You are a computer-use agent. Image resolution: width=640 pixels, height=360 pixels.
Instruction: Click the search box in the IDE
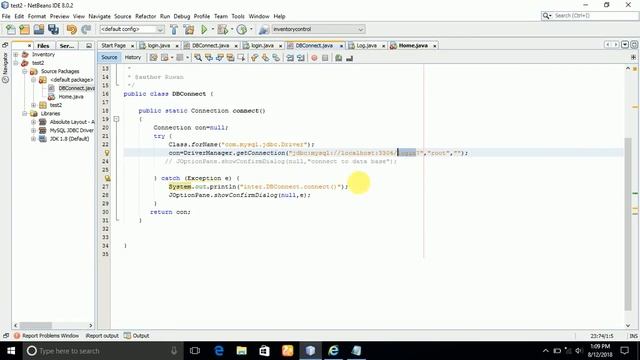point(590,16)
